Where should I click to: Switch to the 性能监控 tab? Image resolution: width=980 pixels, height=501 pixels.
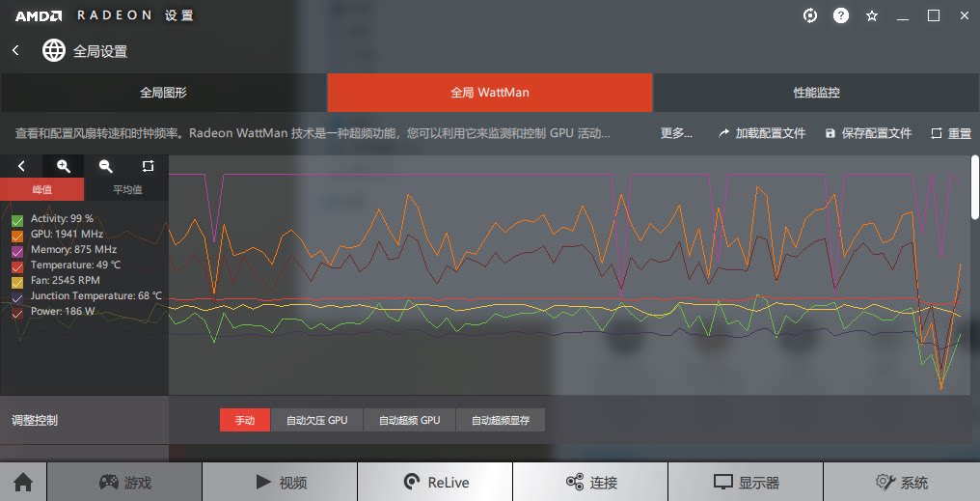(816, 93)
